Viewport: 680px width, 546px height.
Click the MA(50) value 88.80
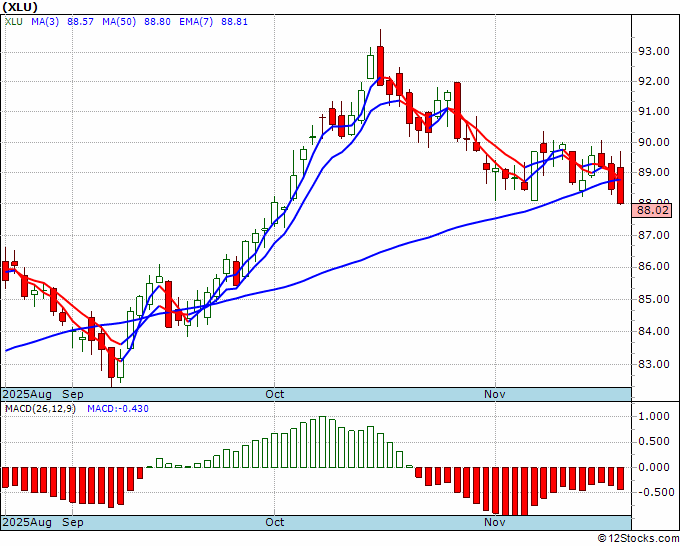157,22
